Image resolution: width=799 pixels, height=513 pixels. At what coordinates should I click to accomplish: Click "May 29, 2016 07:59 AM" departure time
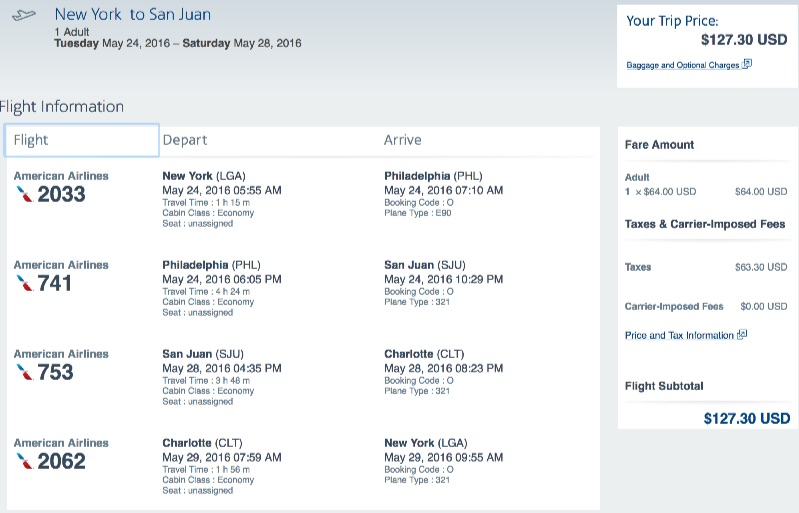point(222,458)
